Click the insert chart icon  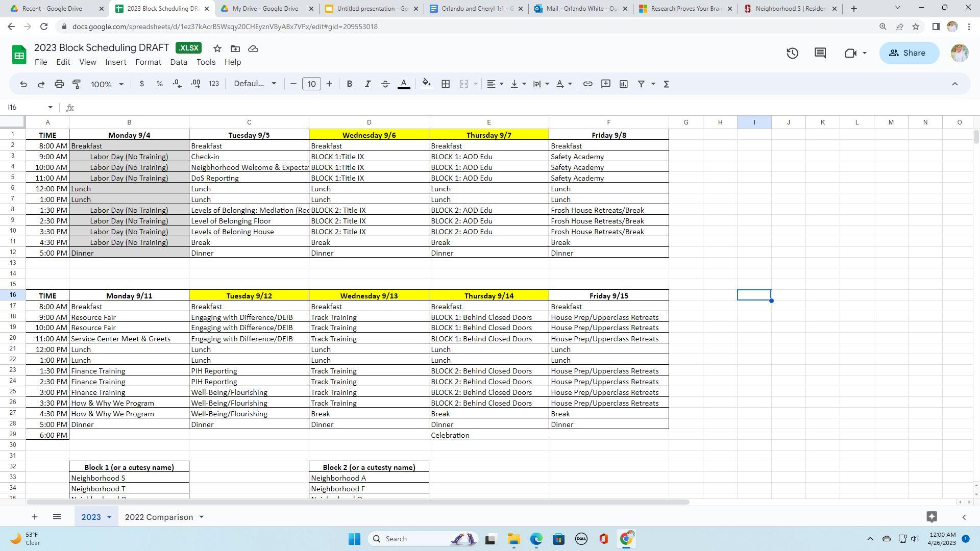tap(623, 84)
